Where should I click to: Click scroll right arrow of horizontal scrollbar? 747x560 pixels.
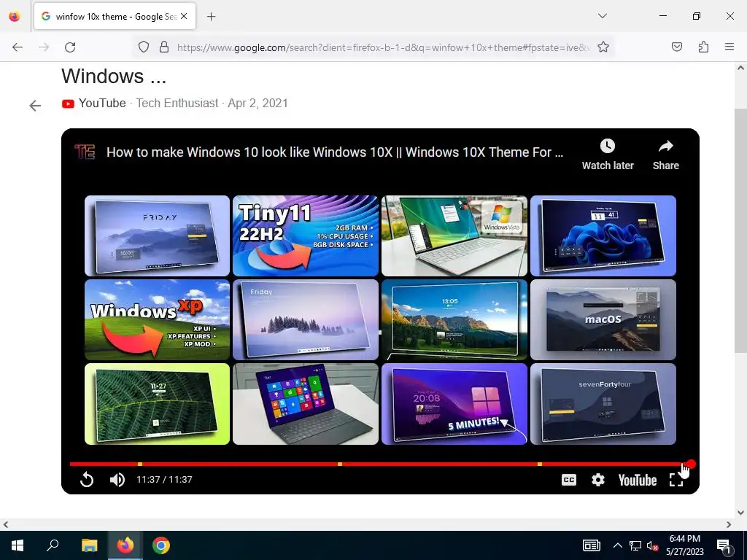729,524
